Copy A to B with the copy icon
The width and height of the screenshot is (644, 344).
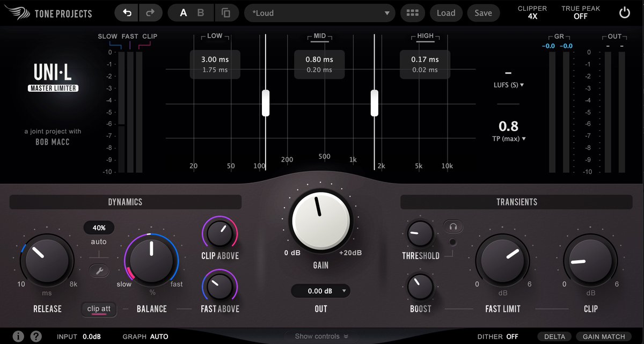[226, 13]
